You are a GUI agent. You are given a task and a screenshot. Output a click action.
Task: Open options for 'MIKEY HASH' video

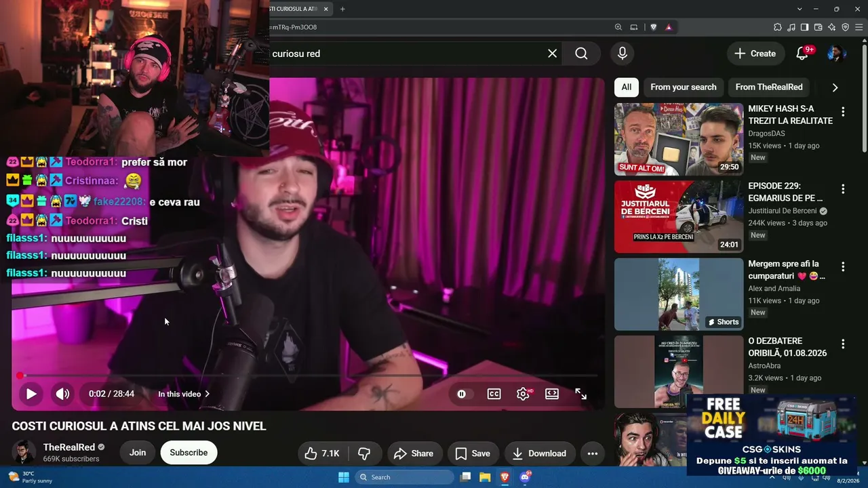843,112
